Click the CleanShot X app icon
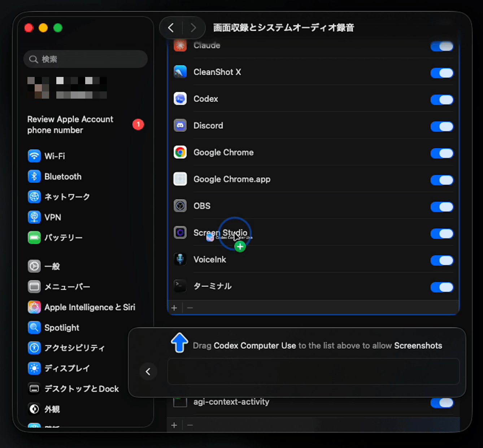The image size is (483, 448). point(180,72)
